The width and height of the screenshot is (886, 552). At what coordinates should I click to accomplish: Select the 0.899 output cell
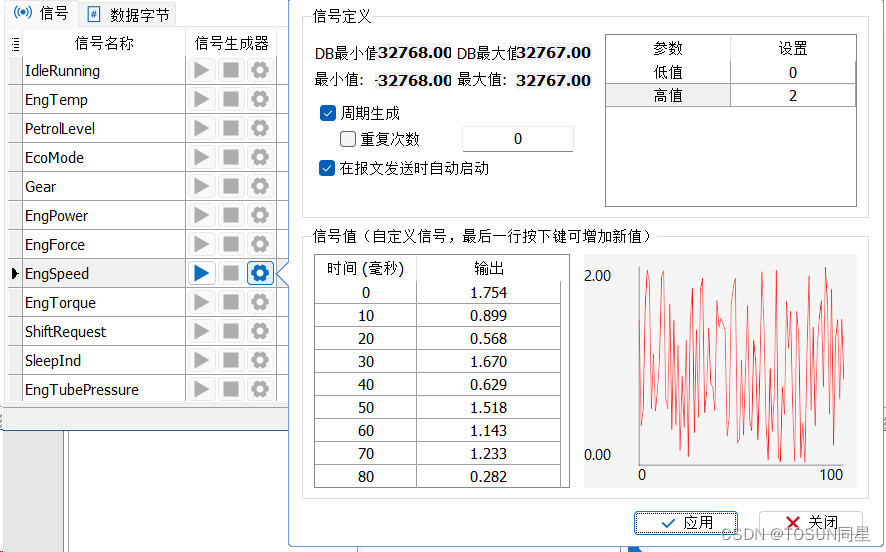tap(488, 316)
